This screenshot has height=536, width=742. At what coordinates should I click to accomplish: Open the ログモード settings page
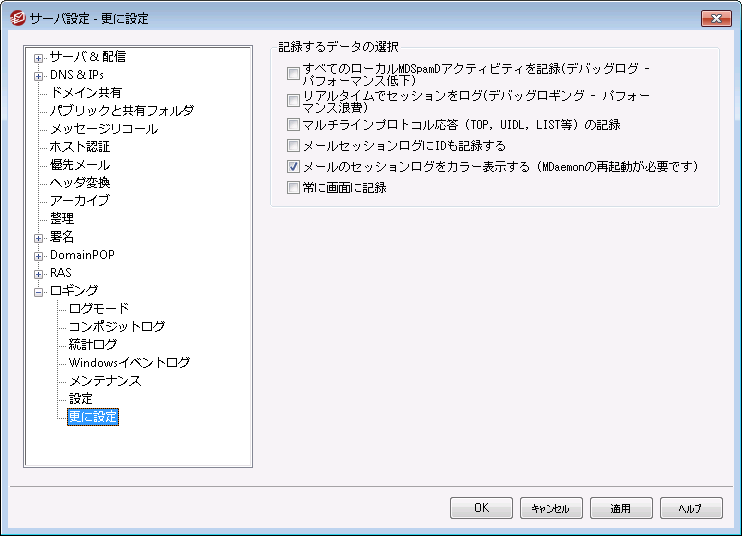click(x=98, y=309)
